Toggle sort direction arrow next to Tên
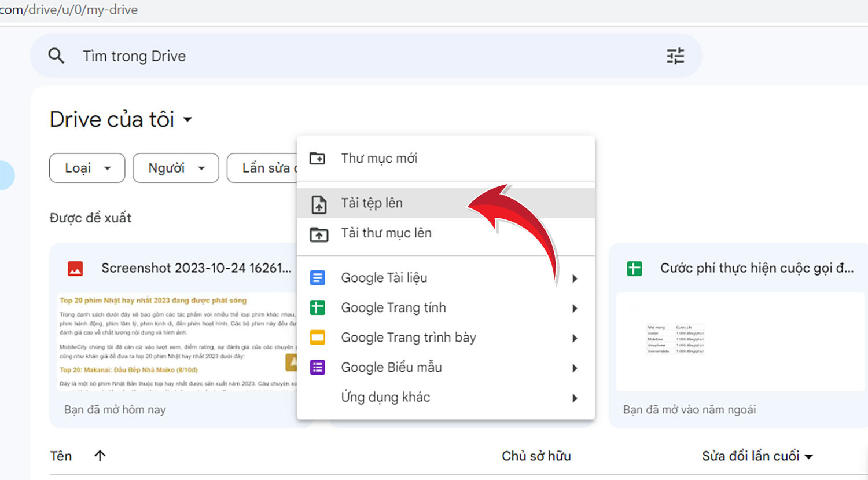The height and width of the screenshot is (480, 868). point(100,456)
